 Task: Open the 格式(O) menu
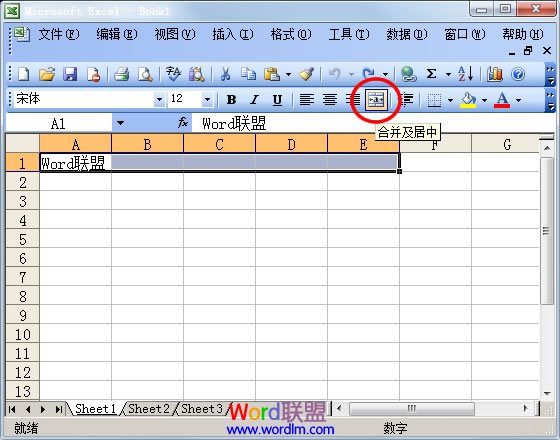[x=291, y=34]
